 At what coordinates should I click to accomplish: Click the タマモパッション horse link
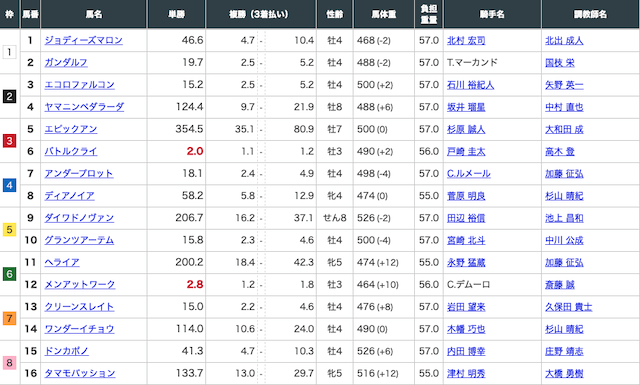point(80,373)
